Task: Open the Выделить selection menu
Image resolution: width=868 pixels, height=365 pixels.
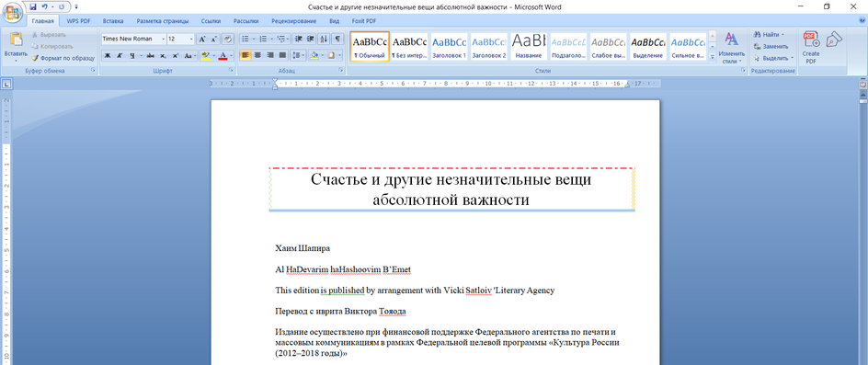Action: pos(773,58)
